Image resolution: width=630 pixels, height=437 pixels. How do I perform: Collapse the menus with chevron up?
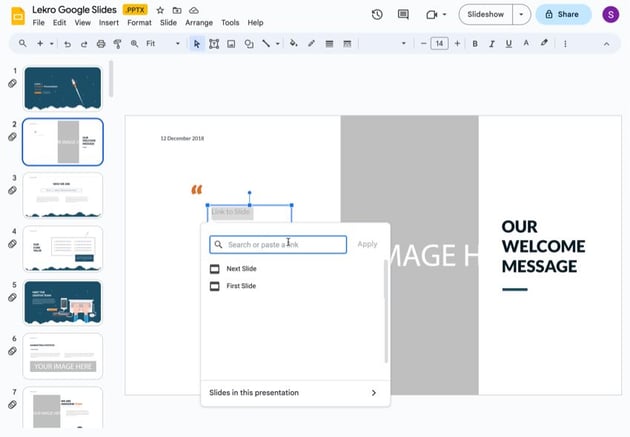pos(606,44)
